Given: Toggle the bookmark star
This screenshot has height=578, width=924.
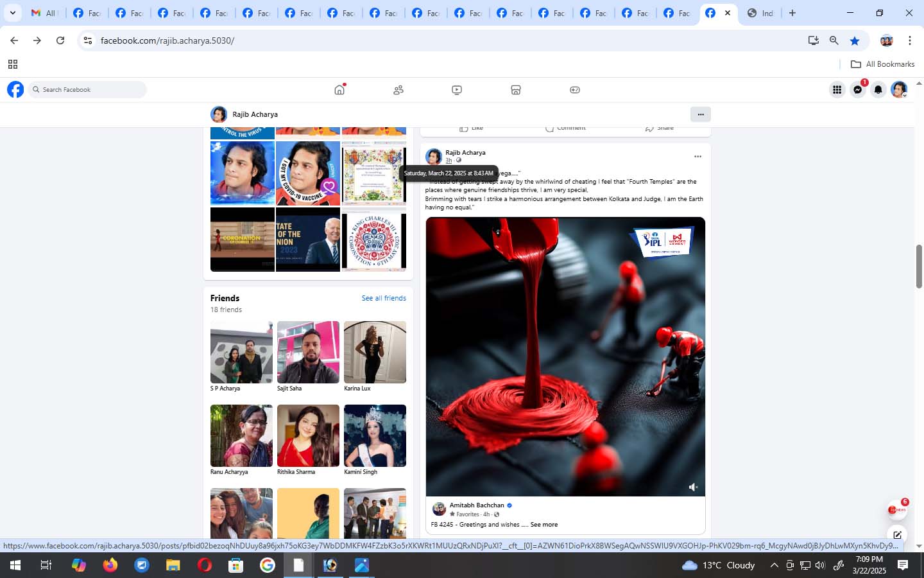Looking at the screenshot, I should [x=855, y=40].
